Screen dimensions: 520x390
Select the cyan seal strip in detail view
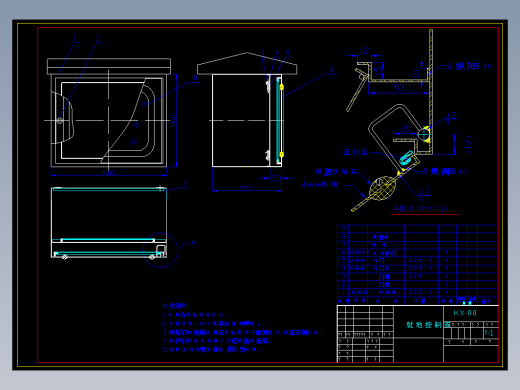coord(406,158)
